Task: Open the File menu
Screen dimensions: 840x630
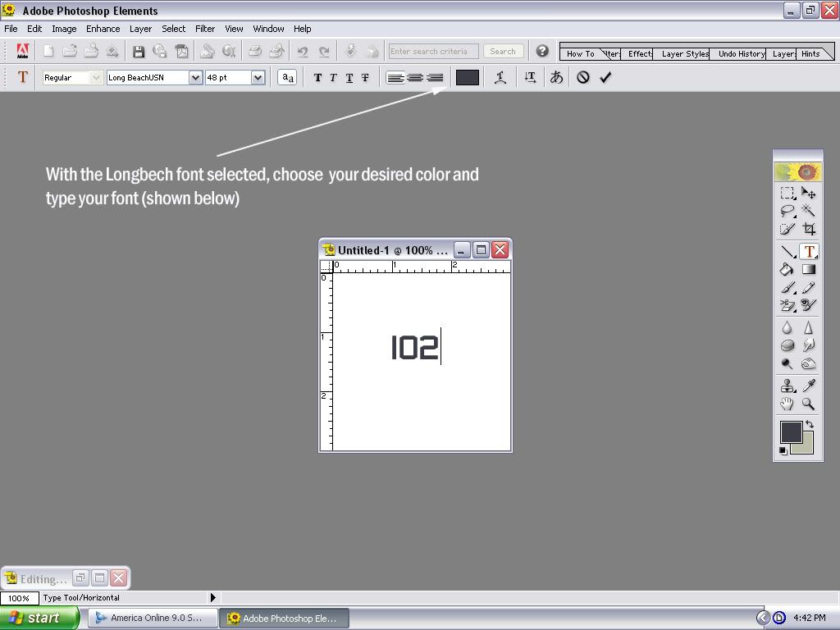Action: coord(11,29)
